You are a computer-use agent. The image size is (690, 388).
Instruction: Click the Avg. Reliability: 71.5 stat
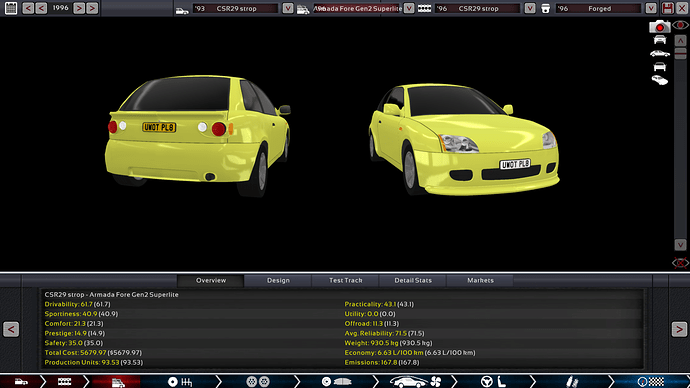click(384, 333)
